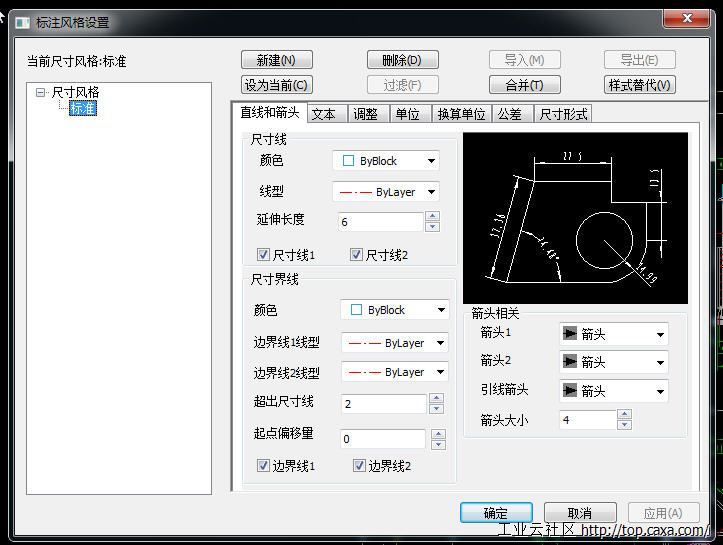Toggle the 尺寸线1 checkbox
723x545 pixels.
click(264, 255)
